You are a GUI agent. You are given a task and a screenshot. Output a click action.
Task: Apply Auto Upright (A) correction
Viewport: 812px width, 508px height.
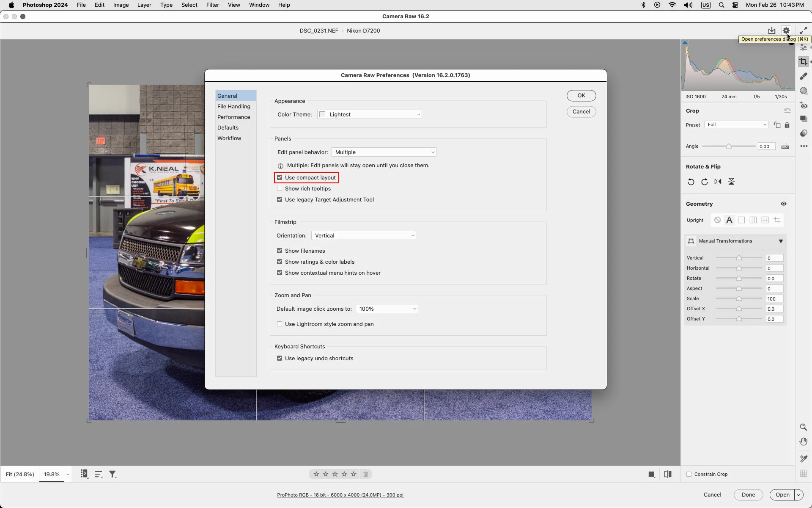coord(729,220)
